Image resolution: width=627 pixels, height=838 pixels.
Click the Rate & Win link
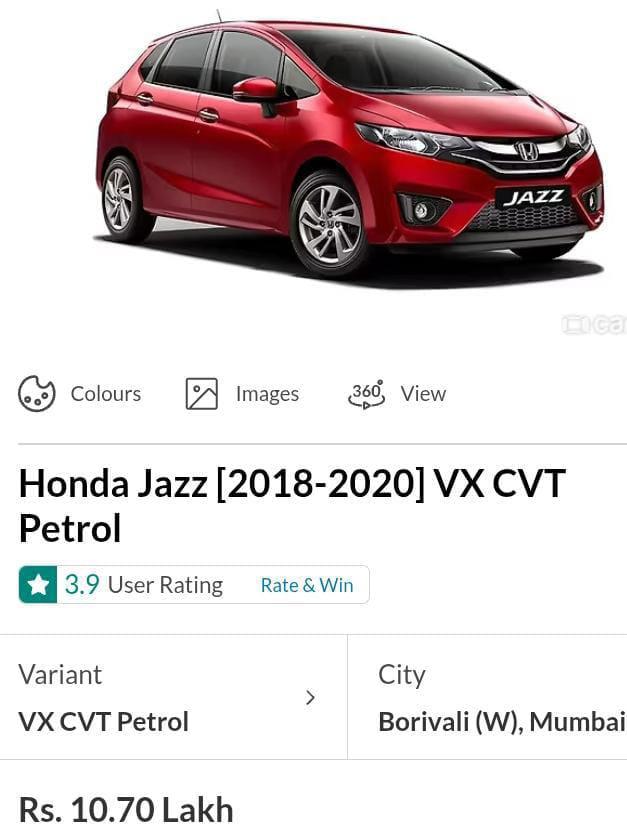pos(307,585)
